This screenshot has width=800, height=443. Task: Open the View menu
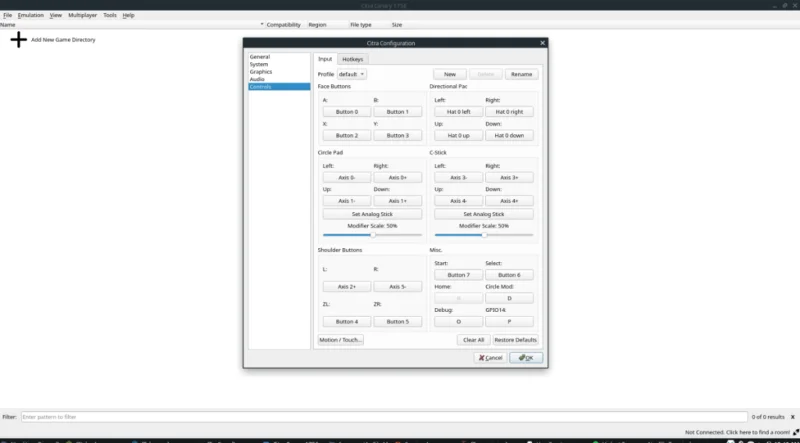[56, 15]
